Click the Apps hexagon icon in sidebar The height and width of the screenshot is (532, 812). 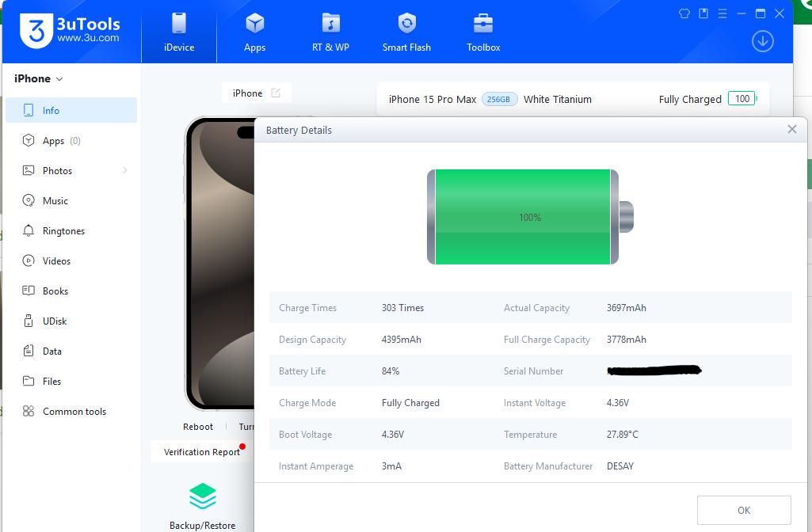point(29,140)
